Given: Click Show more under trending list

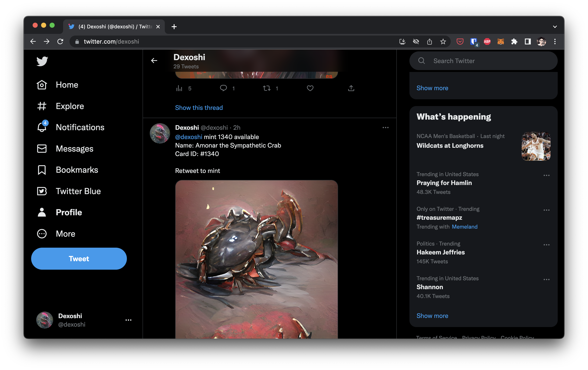Looking at the screenshot, I should point(432,316).
